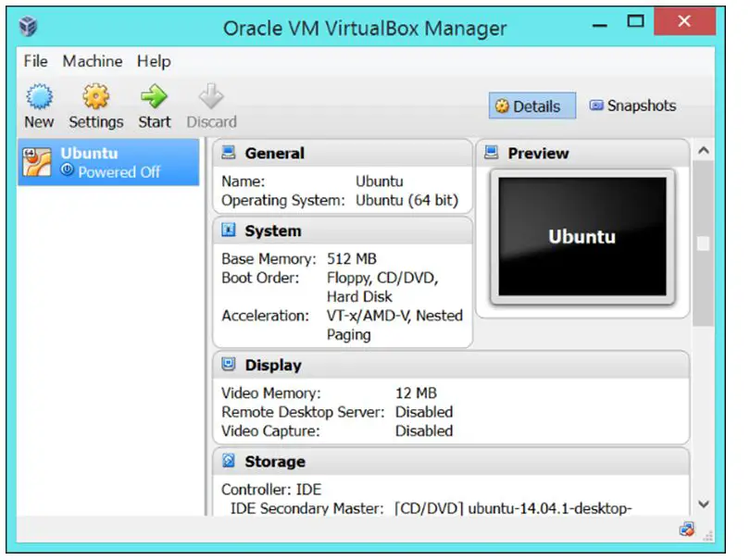The height and width of the screenshot is (560, 750).
Task: Click the New virtual machine icon
Action: [39, 96]
